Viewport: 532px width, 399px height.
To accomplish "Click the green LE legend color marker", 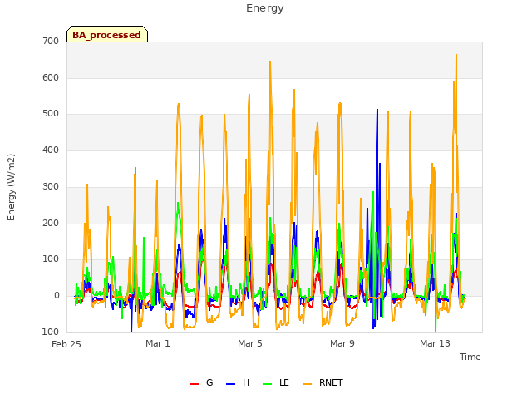I will point(268,384).
